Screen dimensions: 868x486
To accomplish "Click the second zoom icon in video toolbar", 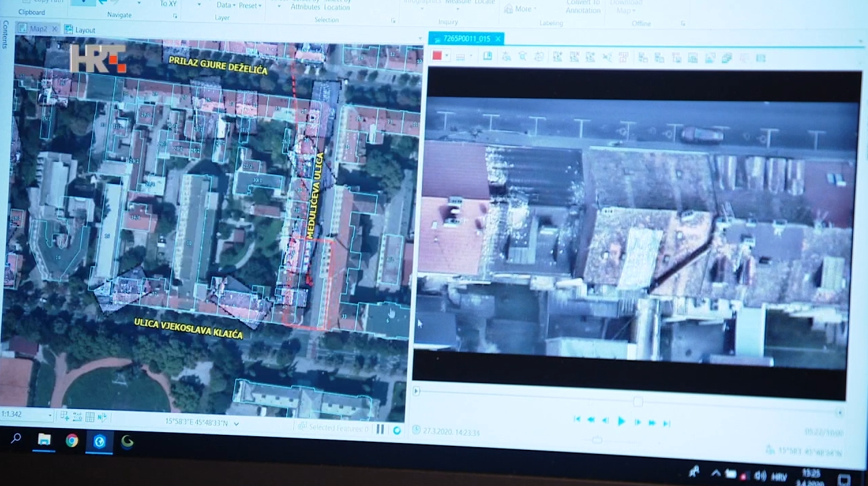I will (x=522, y=57).
